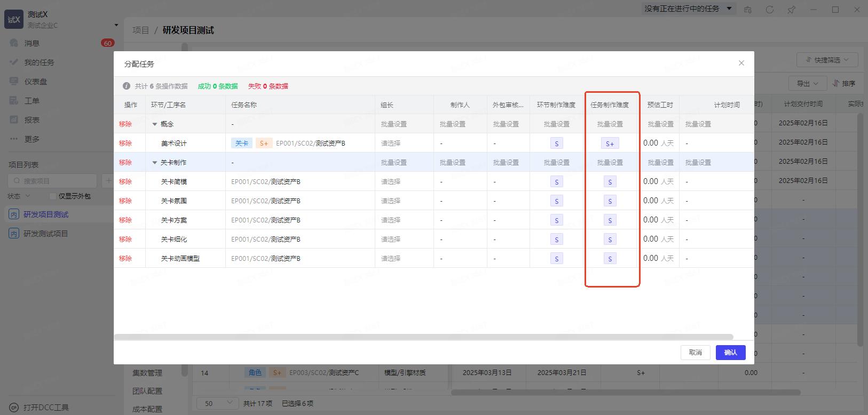Click the refresh icon in title bar
The width and height of the screenshot is (868, 415).
pyautogui.click(x=769, y=10)
